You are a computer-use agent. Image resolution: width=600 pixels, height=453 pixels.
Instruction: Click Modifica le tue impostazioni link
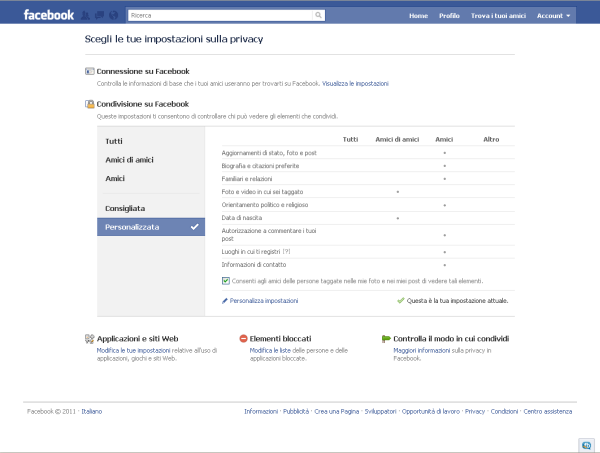[133, 350]
